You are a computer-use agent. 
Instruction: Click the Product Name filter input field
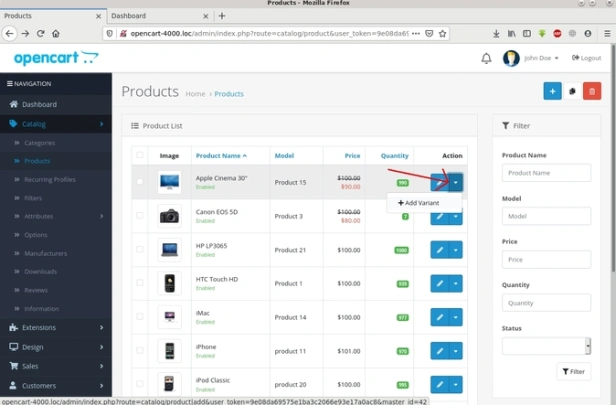tap(546, 173)
